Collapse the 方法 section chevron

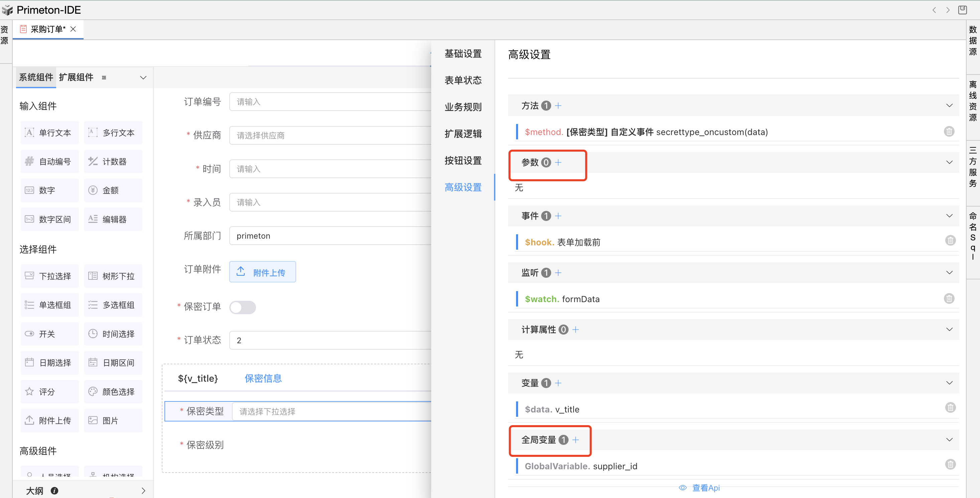pyautogui.click(x=949, y=106)
